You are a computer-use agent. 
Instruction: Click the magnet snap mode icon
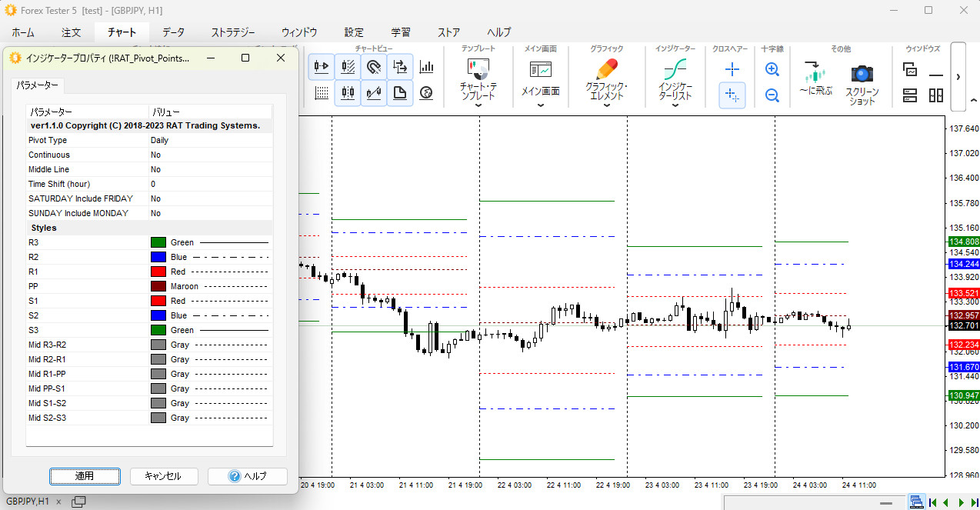pos(374,67)
